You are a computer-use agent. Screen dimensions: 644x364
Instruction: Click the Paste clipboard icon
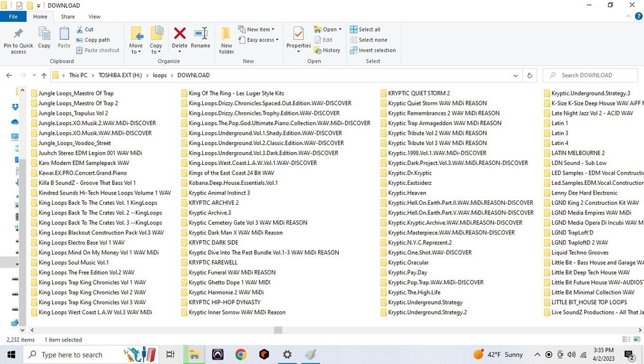[x=64, y=34]
